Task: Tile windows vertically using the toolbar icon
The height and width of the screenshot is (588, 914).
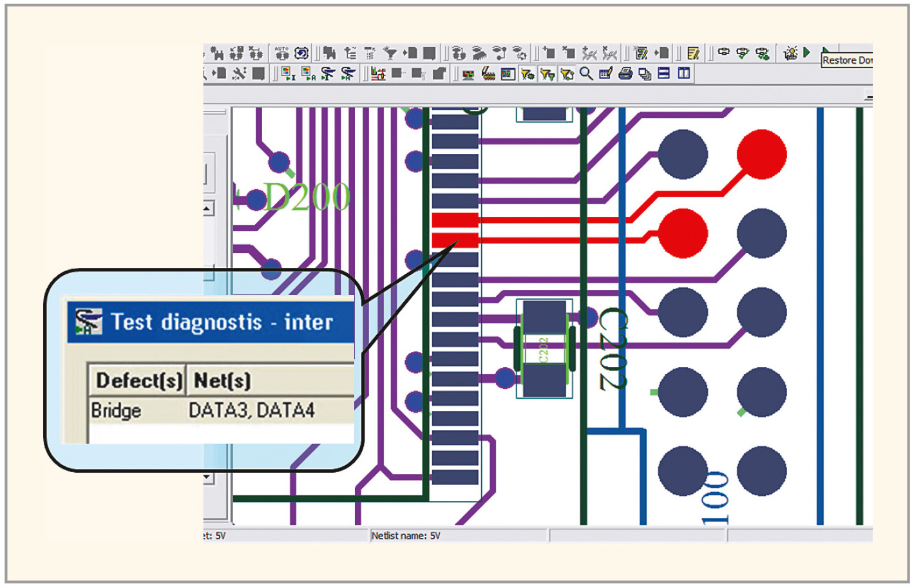Action: click(x=683, y=73)
